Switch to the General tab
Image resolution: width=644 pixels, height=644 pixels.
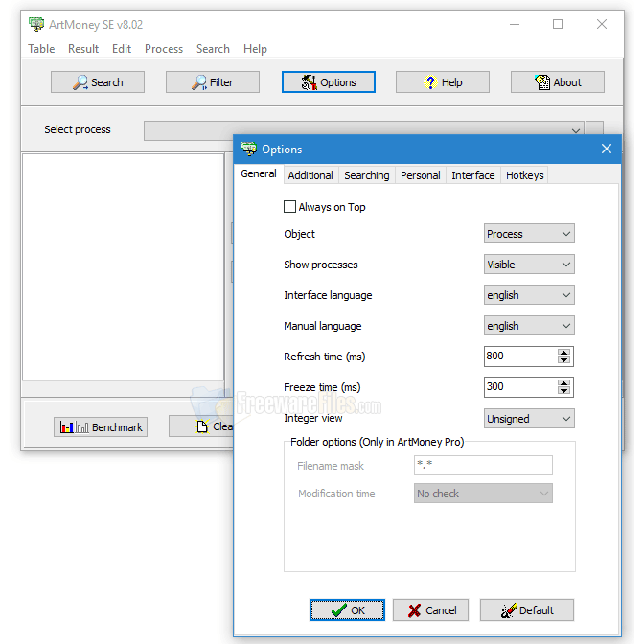pyautogui.click(x=259, y=173)
